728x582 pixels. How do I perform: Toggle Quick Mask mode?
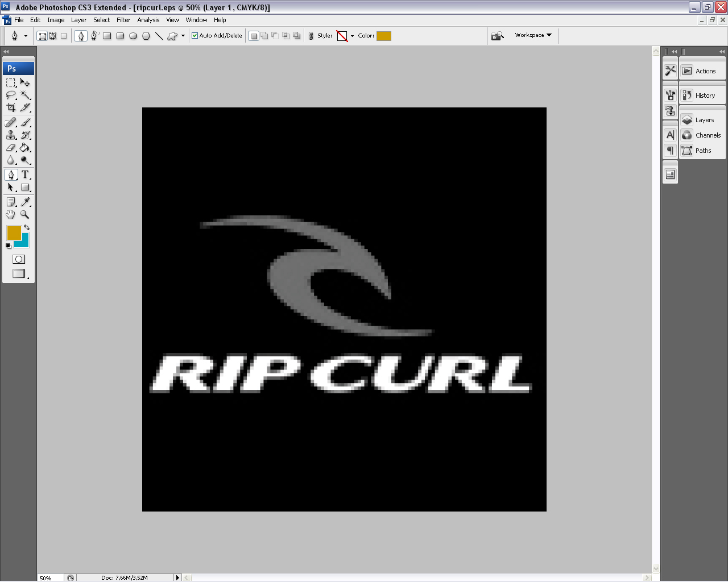point(19,259)
